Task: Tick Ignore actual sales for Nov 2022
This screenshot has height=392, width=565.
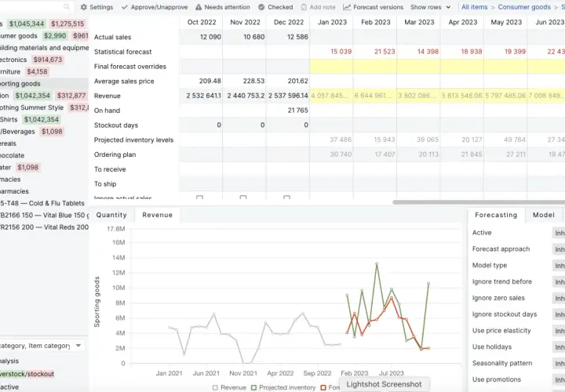Action: [243, 198]
